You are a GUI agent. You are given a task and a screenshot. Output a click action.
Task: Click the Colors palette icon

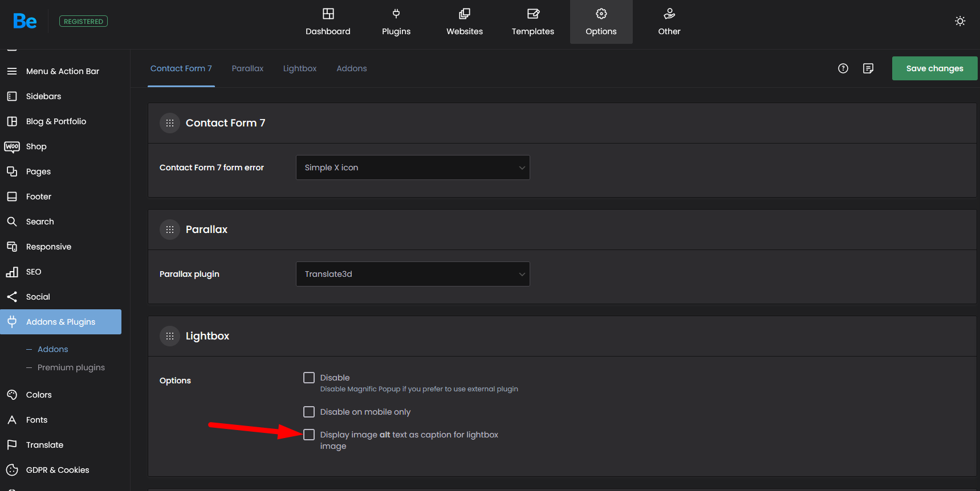(12, 395)
